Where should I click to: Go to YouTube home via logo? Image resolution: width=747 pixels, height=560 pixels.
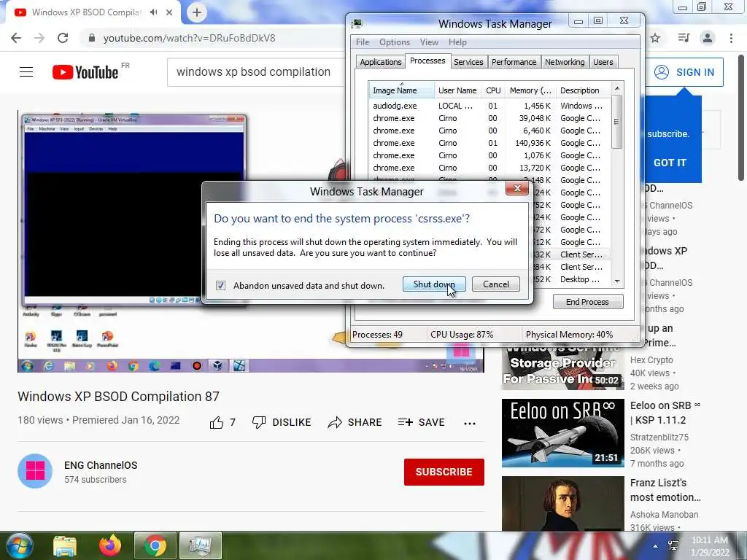85,72
